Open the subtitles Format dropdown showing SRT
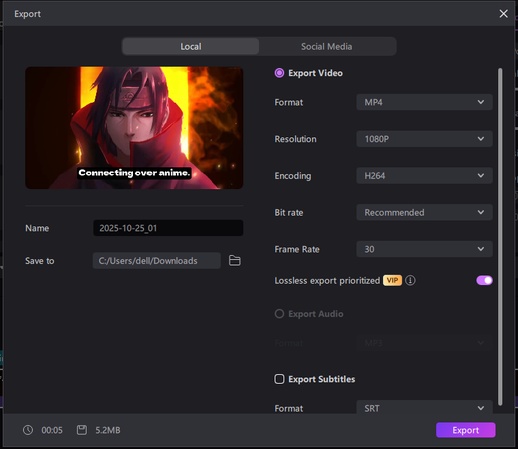This screenshot has width=518, height=449. tap(424, 408)
